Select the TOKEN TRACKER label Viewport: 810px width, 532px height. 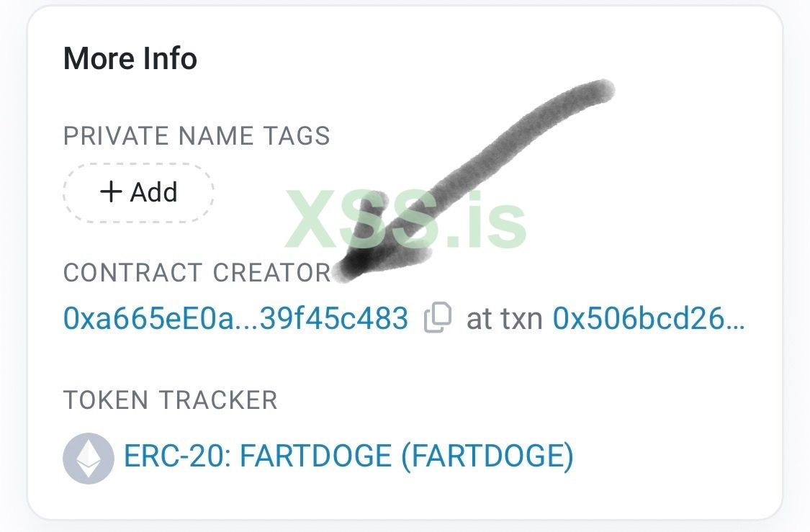click(170, 400)
